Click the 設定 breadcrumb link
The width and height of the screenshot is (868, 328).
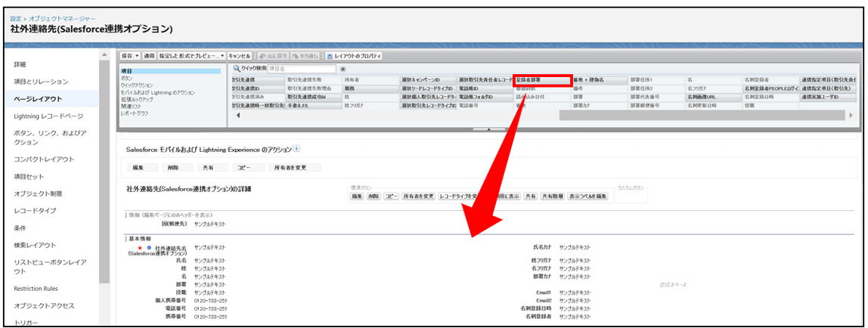pos(15,18)
